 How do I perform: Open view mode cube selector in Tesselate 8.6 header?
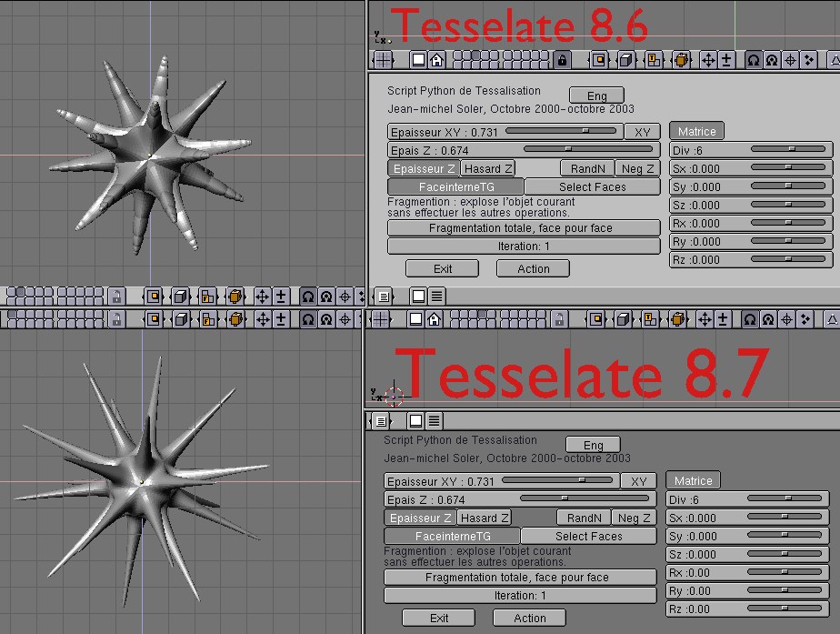tap(625, 59)
